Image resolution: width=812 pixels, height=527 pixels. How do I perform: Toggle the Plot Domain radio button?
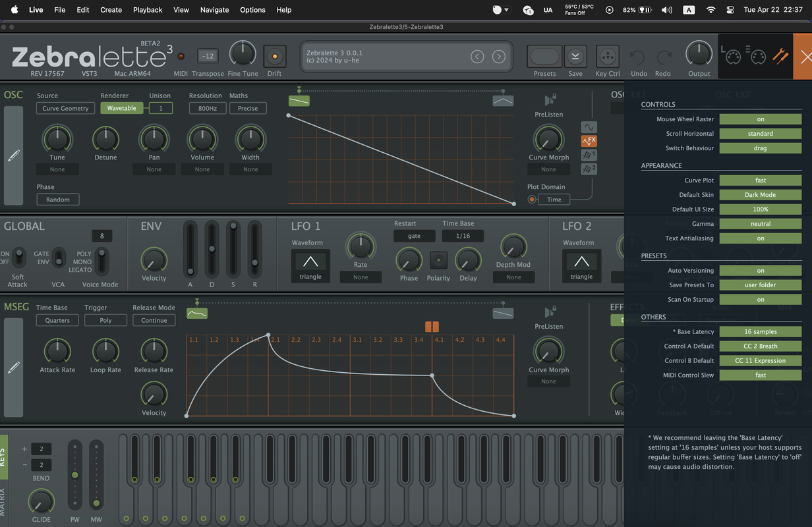pyautogui.click(x=532, y=200)
